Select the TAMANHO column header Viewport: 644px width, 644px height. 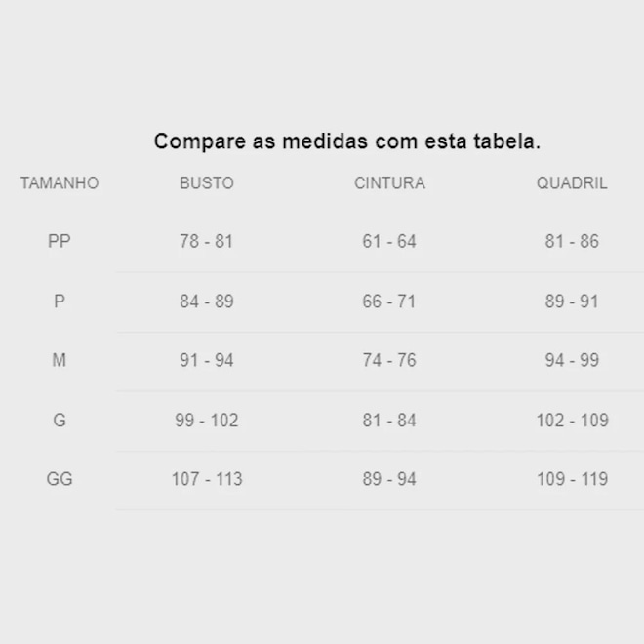click(x=60, y=183)
